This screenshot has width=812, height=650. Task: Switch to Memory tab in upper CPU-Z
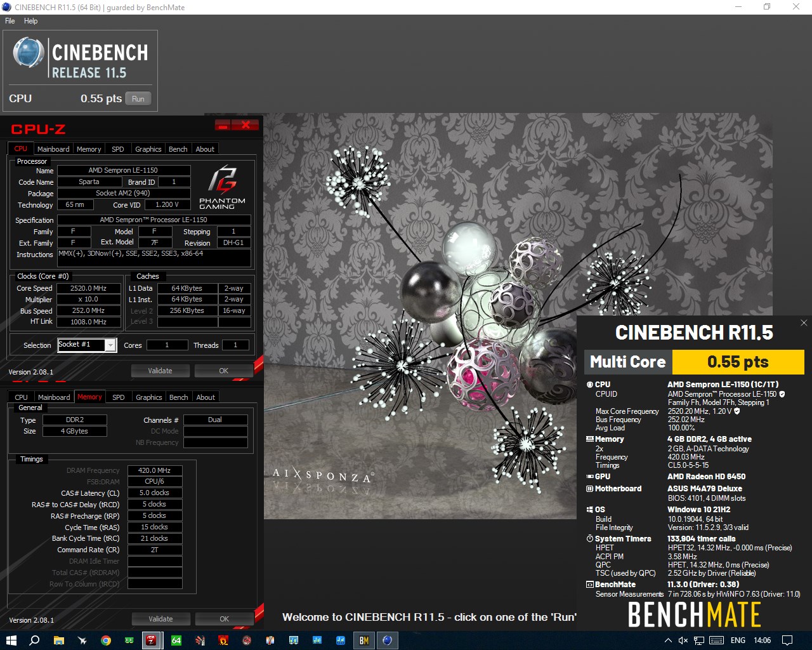[89, 149]
